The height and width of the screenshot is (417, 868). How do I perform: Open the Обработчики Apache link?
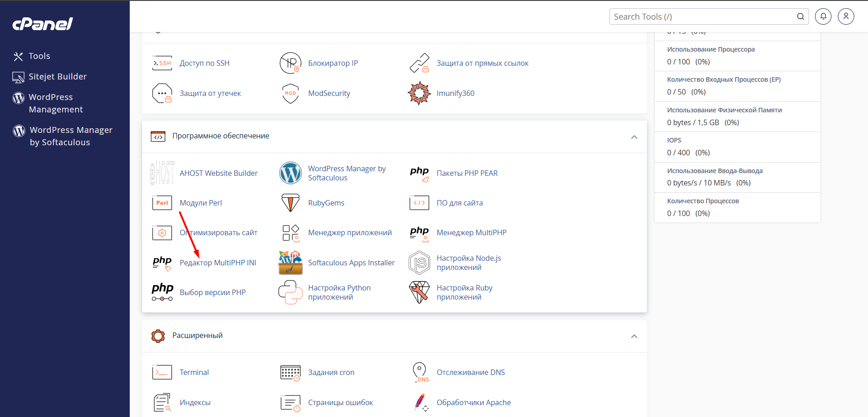coord(474,402)
